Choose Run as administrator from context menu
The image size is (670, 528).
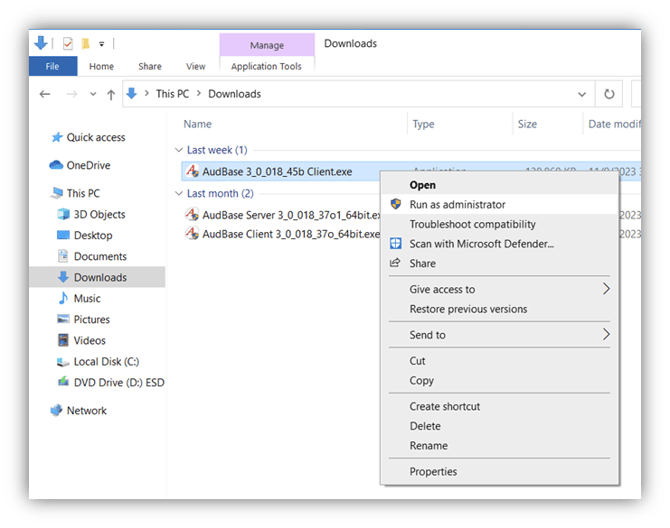click(457, 204)
